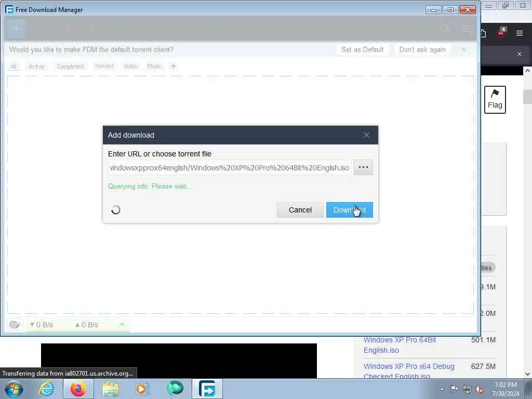The image size is (532, 399).
Task: Click the Download button in Add download dialog
Action: click(349, 210)
